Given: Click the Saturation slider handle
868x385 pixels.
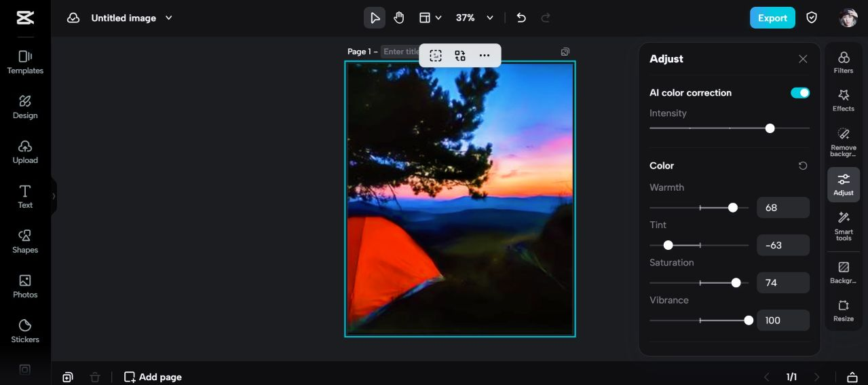Looking at the screenshot, I should click(x=736, y=282).
